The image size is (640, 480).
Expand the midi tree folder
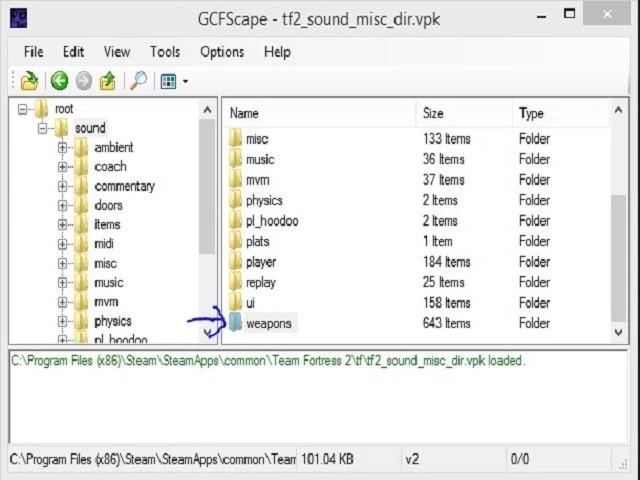(62, 244)
